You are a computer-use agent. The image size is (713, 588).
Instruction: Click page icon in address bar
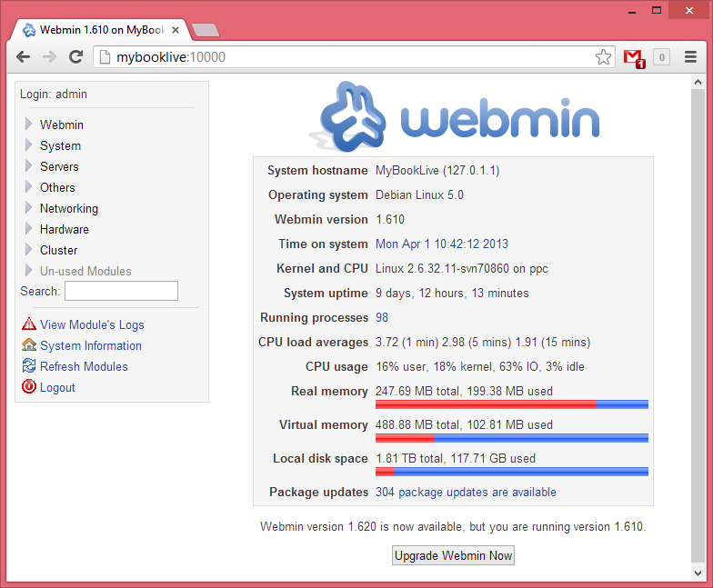point(105,56)
